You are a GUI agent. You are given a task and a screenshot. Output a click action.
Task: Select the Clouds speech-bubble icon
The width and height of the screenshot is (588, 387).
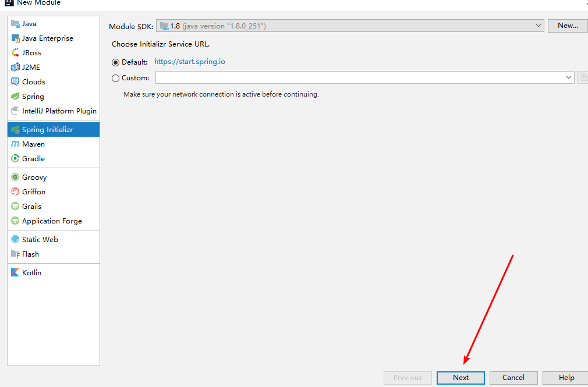(15, 81)
